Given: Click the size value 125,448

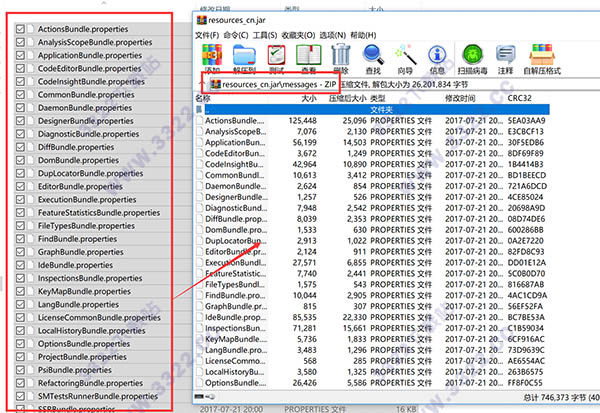Looking at the screenshot, I should click(302, 121).
